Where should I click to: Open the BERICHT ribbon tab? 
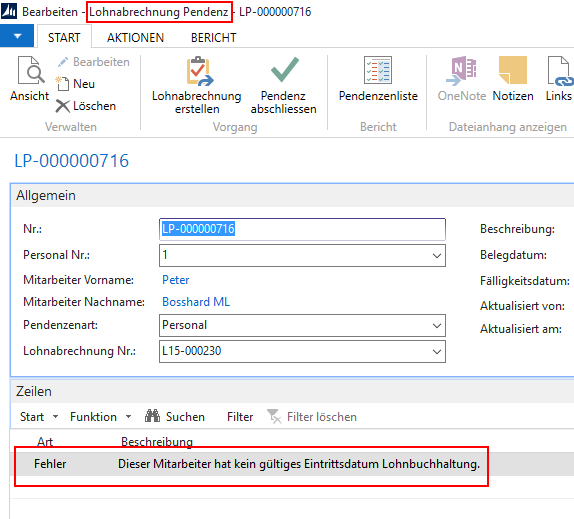click(213, 37)
